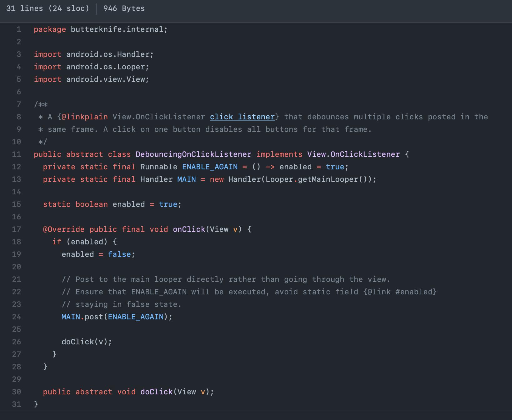Select line number 30
512x420 pixels.
17,392
